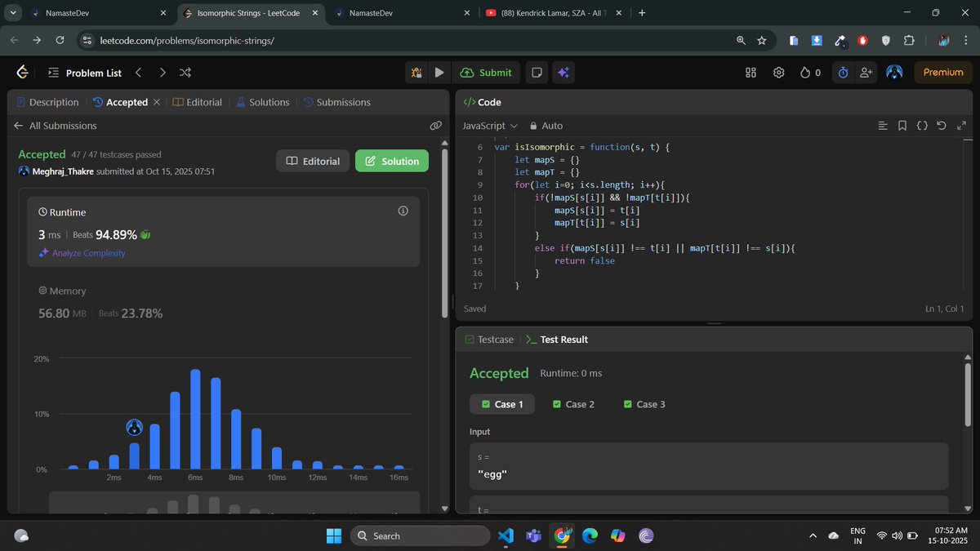Expand the code editor to fullscreen
The image size is (980, 551).
[960, 126]
